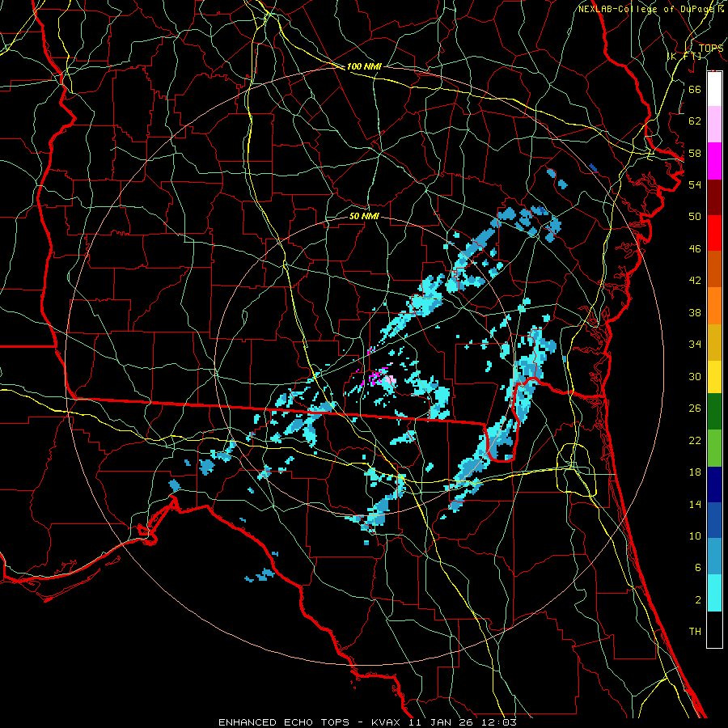Click the light pink legend swatch

coord(714,124)
